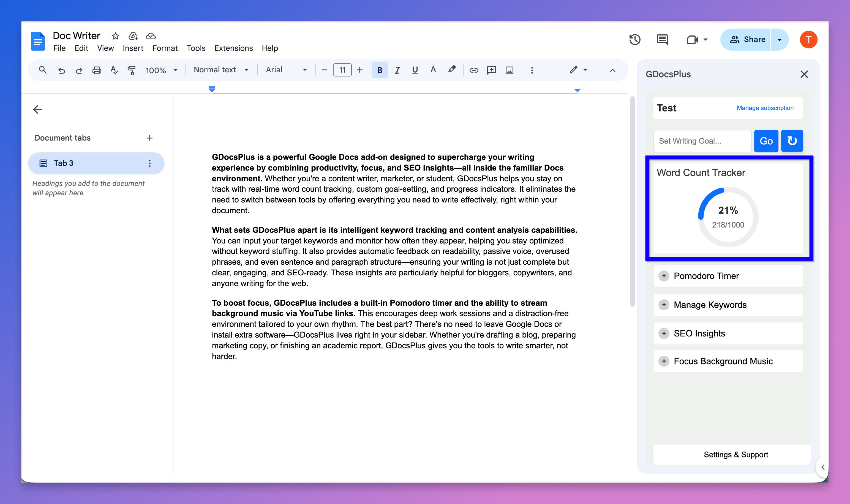This screenshot has width=850, height=504.
Task: Click the Manage subscription link
Action: tap(765, 108)
